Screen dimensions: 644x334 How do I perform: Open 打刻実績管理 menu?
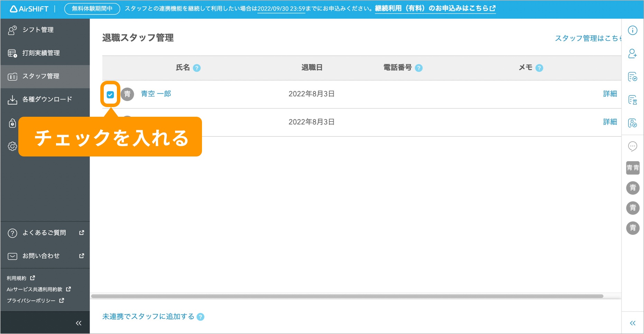pyautogui.click(x=41, y=53)
